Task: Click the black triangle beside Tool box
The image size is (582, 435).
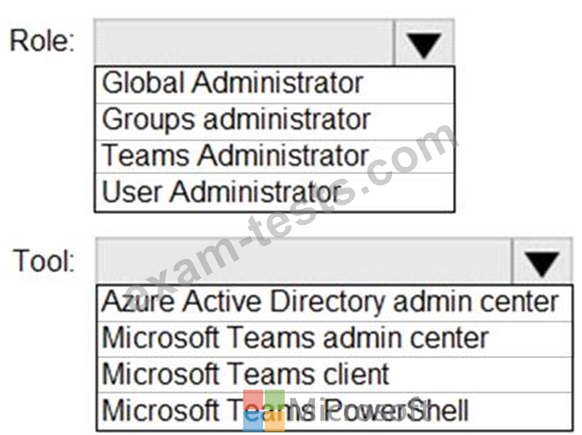Action: coord(542,264)
